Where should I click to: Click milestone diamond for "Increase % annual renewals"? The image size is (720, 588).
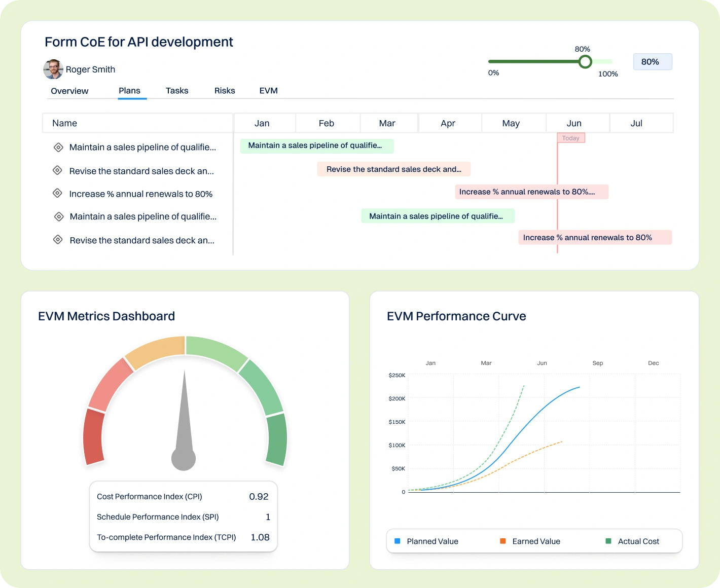click(x=58, y=193)
